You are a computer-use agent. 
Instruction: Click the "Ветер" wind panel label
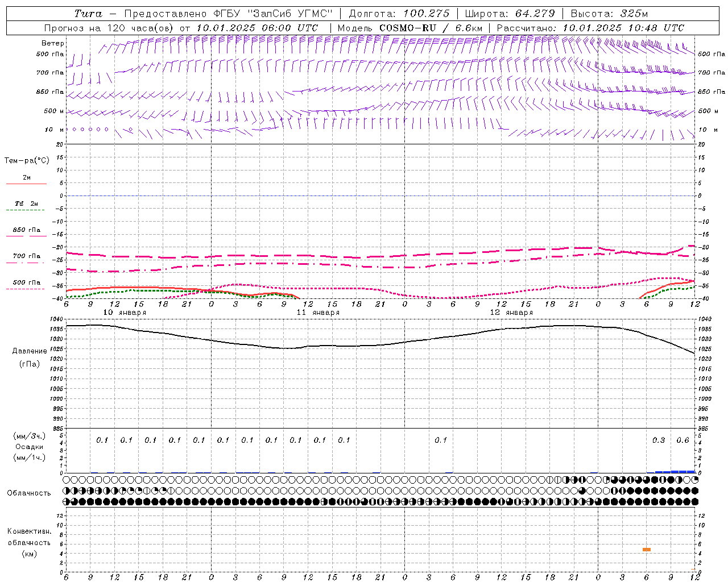[x=53, y=43]
